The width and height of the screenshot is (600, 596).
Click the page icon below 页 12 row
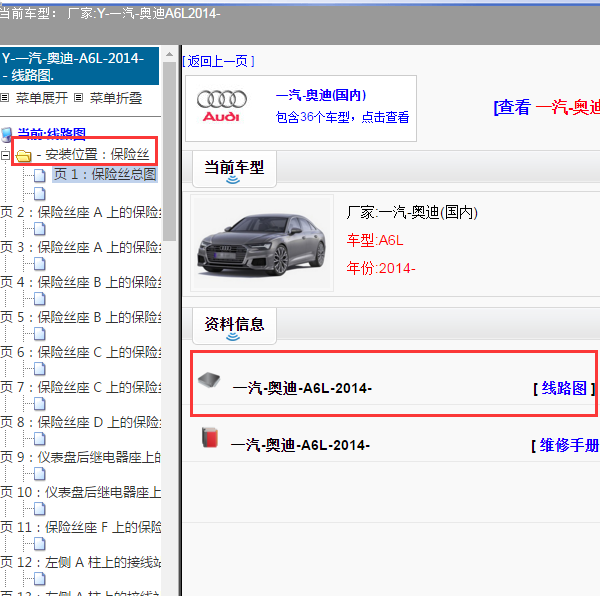click(39, 579)
